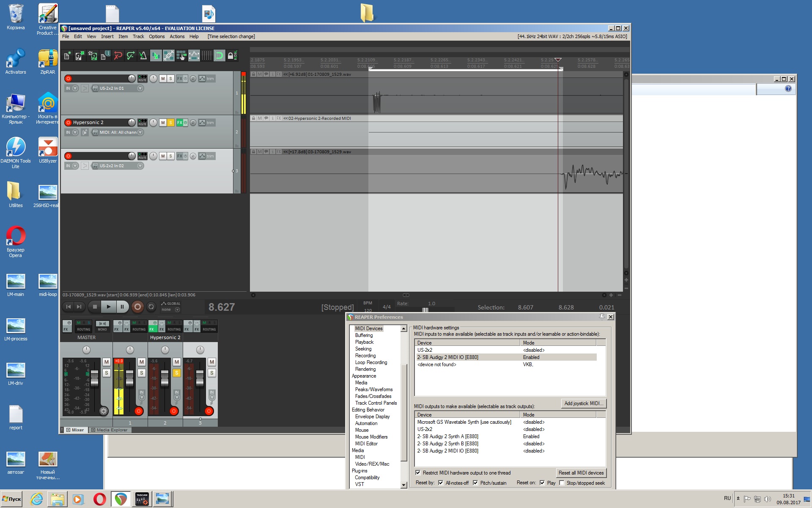812x508 pixels.
Task: Open ROUTE button on Hypersonic 2 track
Action: pos(143,122)
